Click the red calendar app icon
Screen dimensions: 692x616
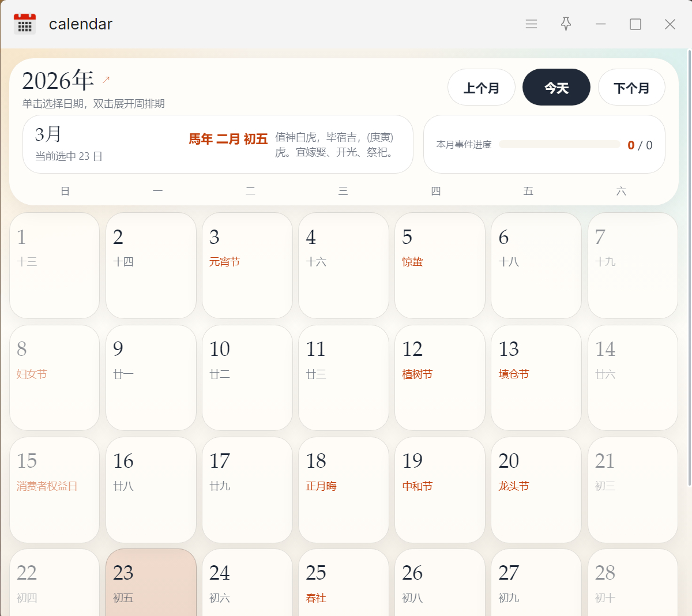click(25, 24)
